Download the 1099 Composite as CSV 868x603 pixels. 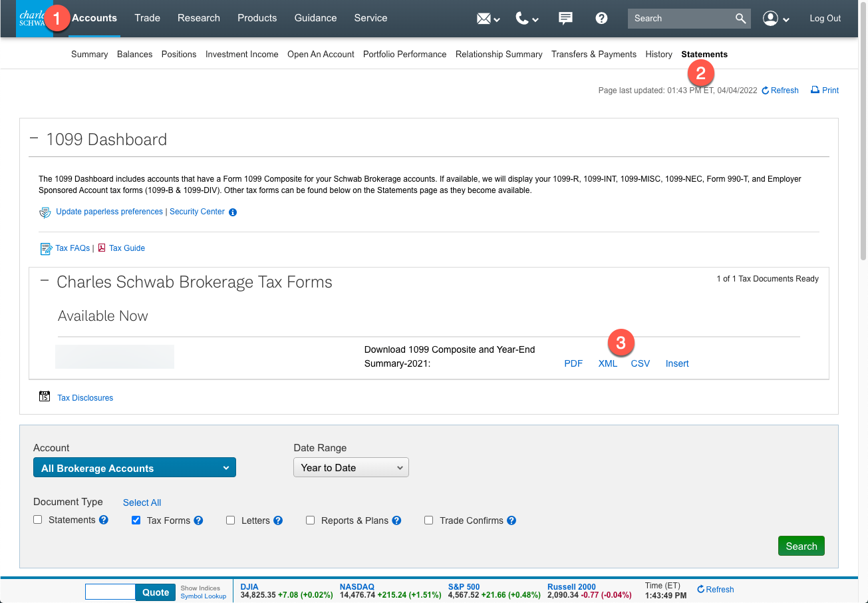click(641, 363)
